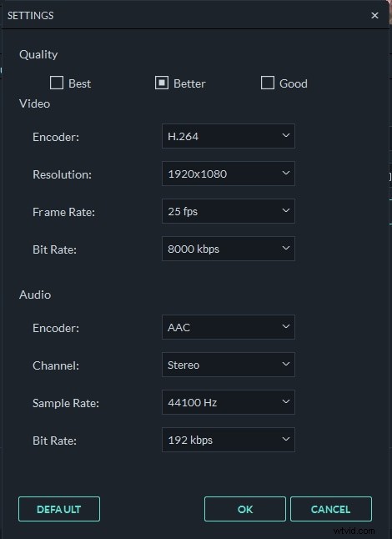The image size is (392, 539).
Task: Enable the Best quality checkbox
Action: (x=57, y=83)
